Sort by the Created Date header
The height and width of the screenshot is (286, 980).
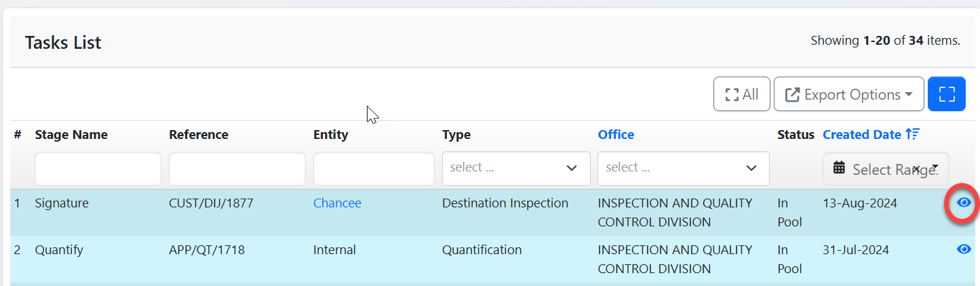point(861,135)
